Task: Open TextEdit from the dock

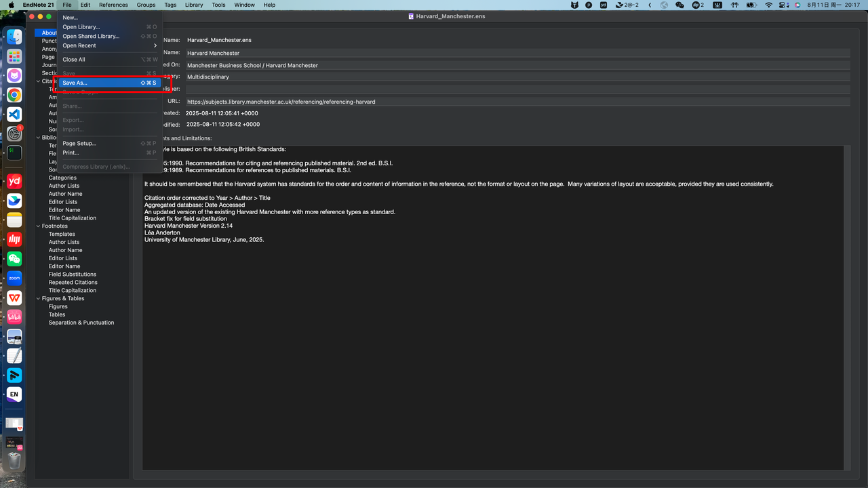Action: (14, 355)
